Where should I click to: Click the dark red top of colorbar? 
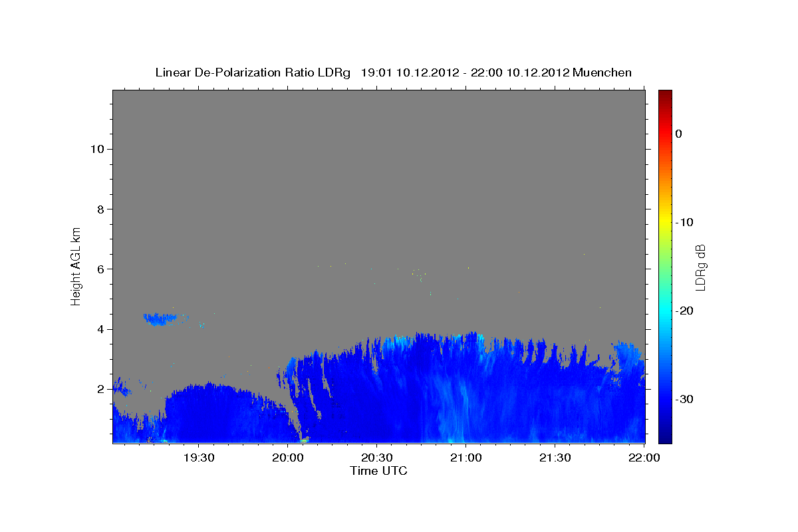[x=665, y=95]
